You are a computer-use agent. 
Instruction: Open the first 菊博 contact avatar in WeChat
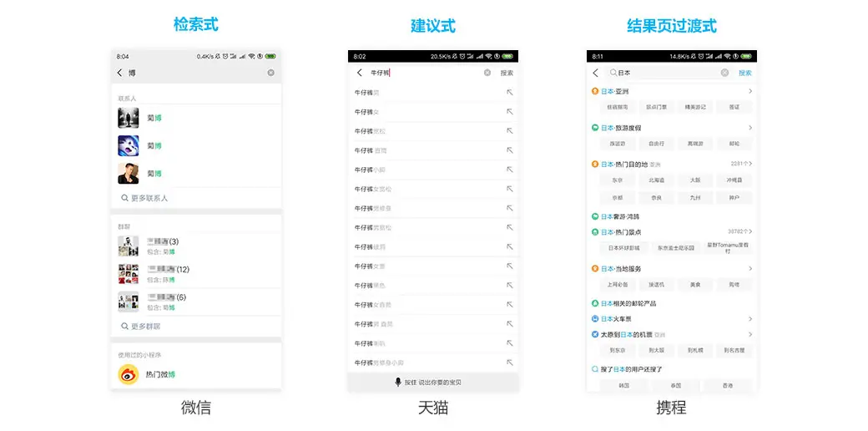[x=129, y=118]
